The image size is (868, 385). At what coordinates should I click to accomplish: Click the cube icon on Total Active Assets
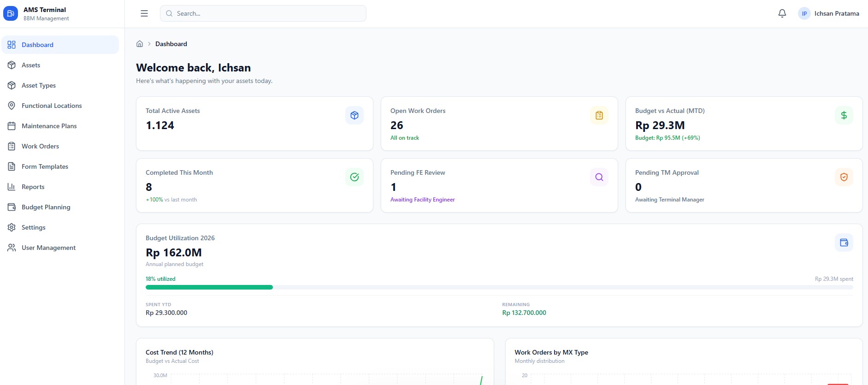point(354,115)
